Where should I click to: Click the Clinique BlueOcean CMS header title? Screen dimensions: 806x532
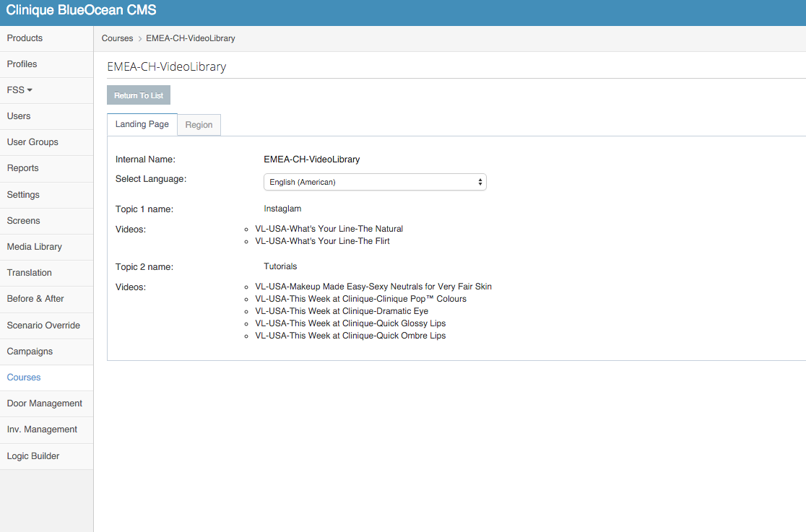(x=81, y=10)
